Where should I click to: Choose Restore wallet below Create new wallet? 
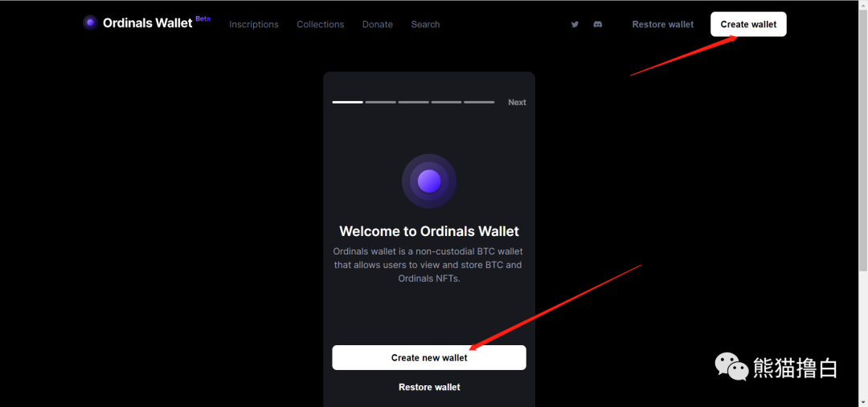[x=429, y=387]
